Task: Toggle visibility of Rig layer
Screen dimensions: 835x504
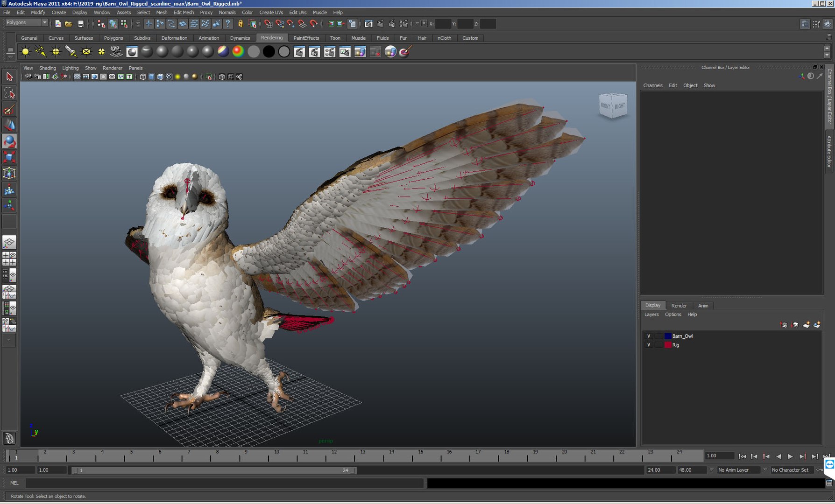Action: pos(648,345)
